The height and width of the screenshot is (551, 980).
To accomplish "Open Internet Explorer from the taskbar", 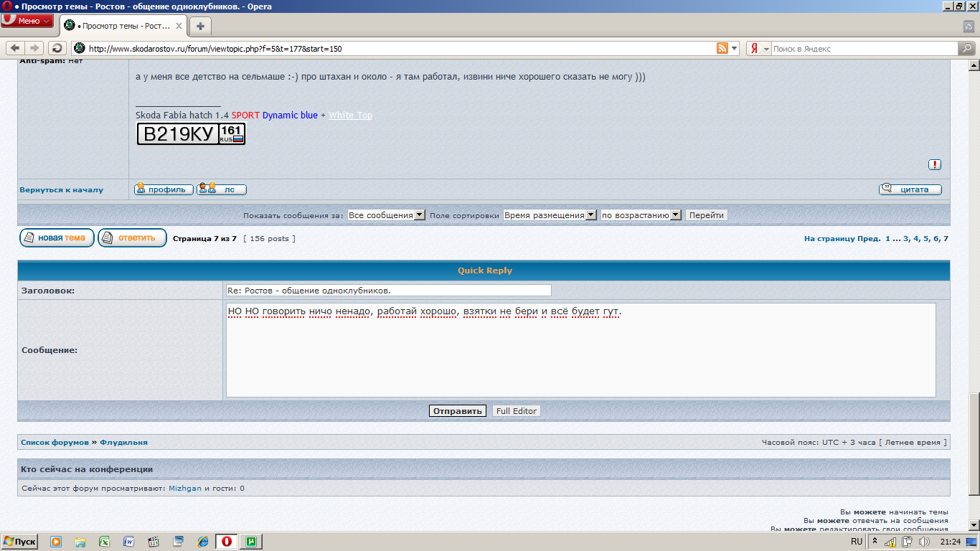I will [203, 542].
